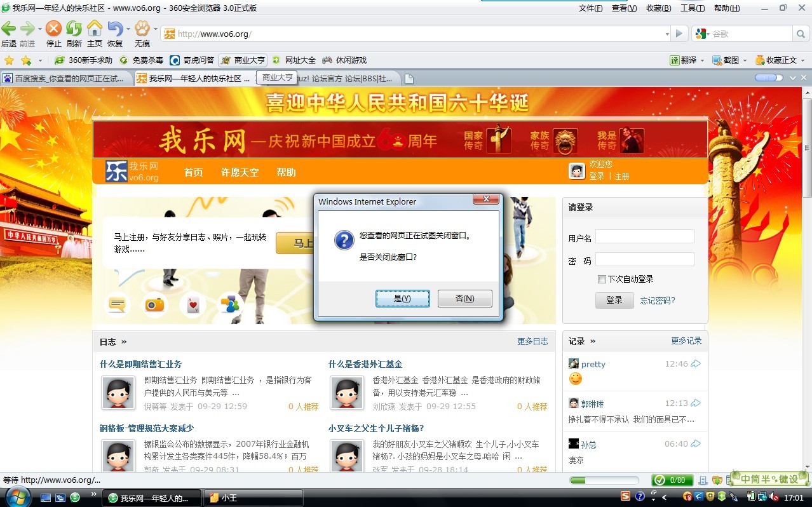The height and width of the screenshot is (507, 812).
Task: Open a new blank tab icon
Action: (x=409, y=79)
